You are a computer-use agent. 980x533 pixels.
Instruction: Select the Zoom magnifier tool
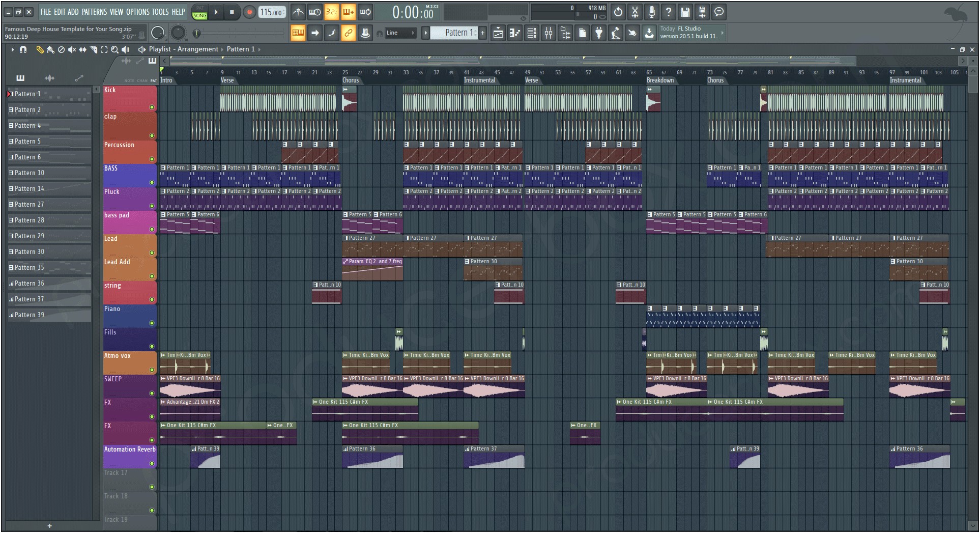[114, 49]
